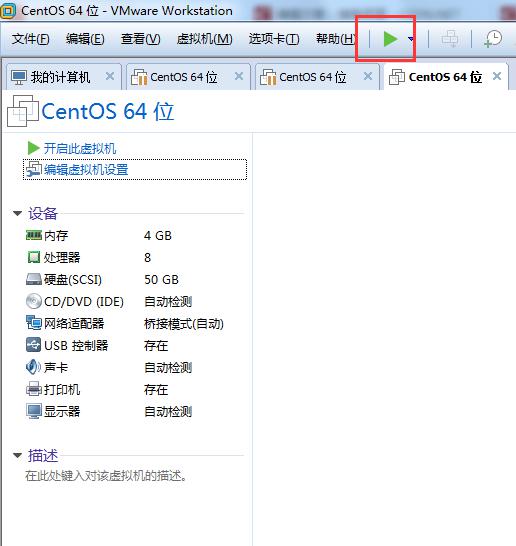
Task: Select the CD/DVD (IDE) device label
Action: (x=84, y=302)
